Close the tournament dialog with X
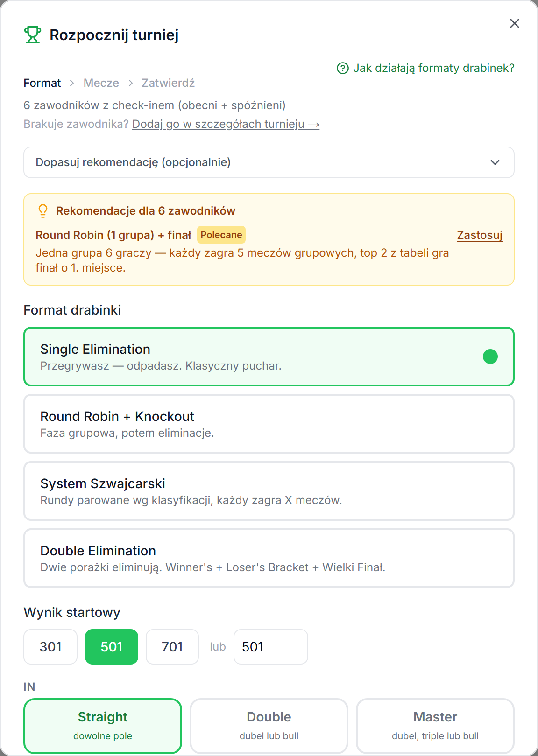 tap(515, 23)
